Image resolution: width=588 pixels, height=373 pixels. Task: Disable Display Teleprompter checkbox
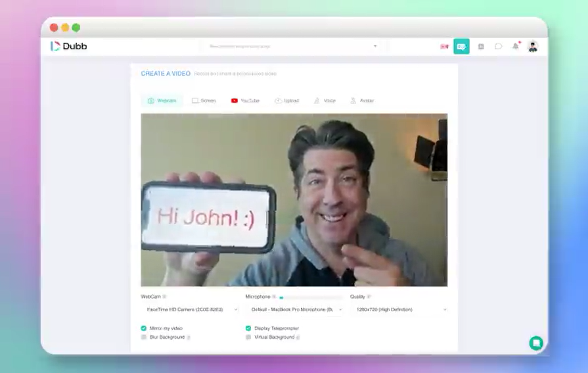pyautogui.click(x=248, y=328)
